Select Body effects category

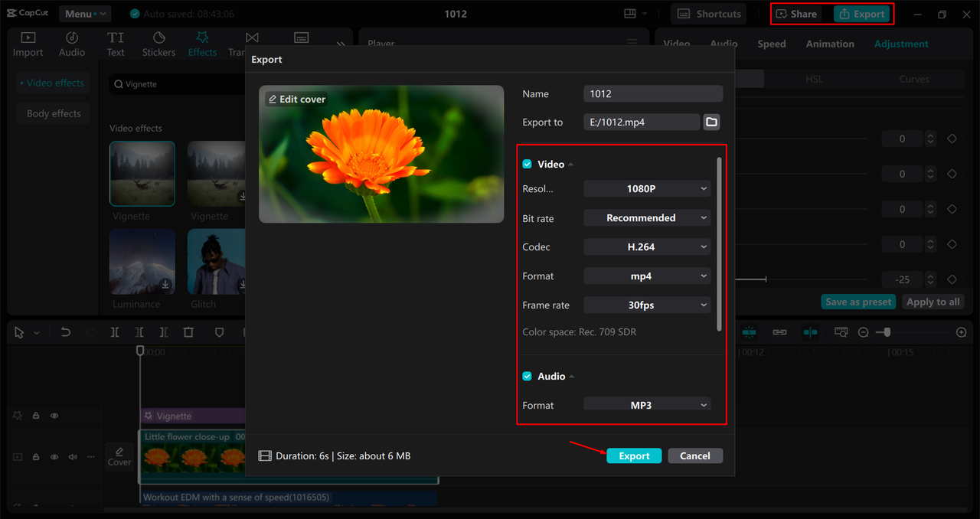tap(54, 113)
